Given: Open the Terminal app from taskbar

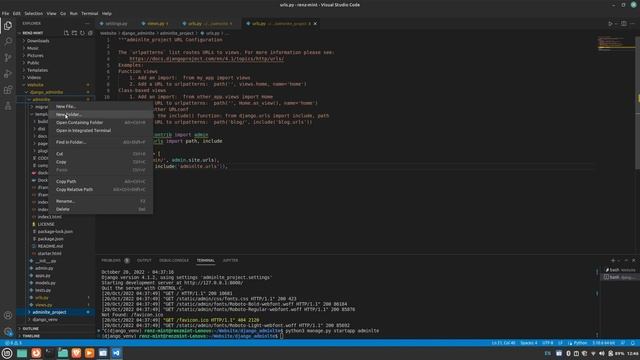Looking at the screenshot, I should click(x=49, y=353).
